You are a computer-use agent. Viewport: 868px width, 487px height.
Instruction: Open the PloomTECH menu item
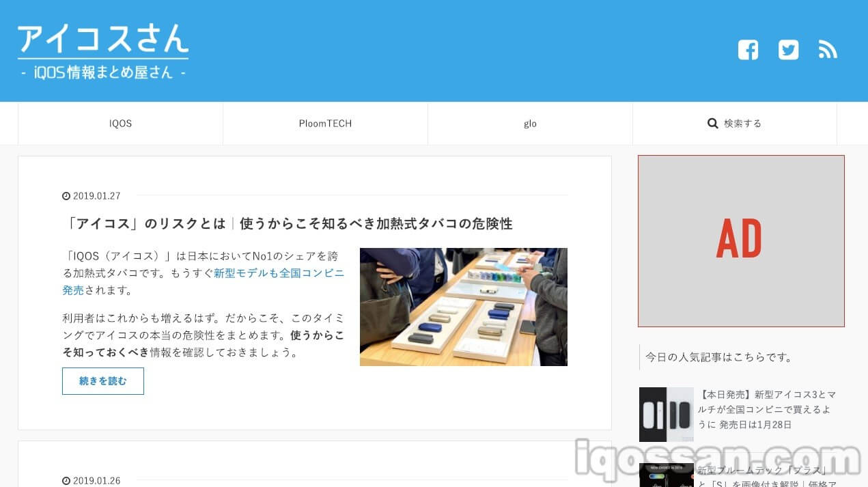tap(325, 124)
